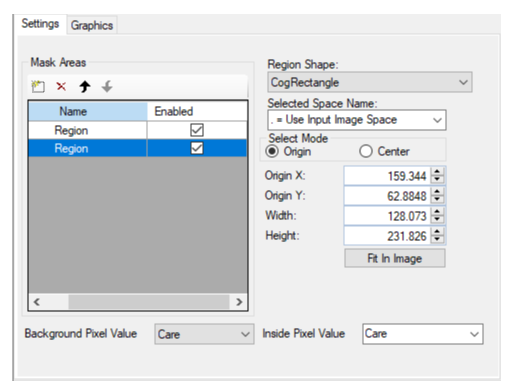Click the Origin Y value field
Screen dimensions: 512x391
387,196
